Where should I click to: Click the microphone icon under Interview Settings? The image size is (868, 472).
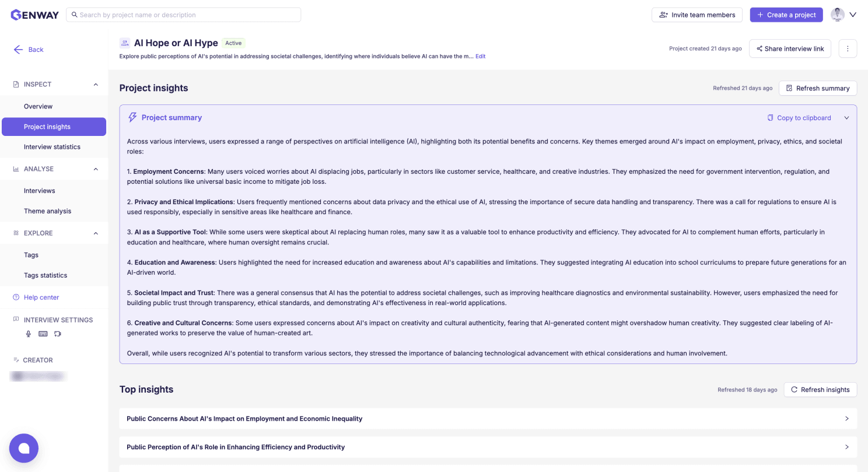click(28, 334)
